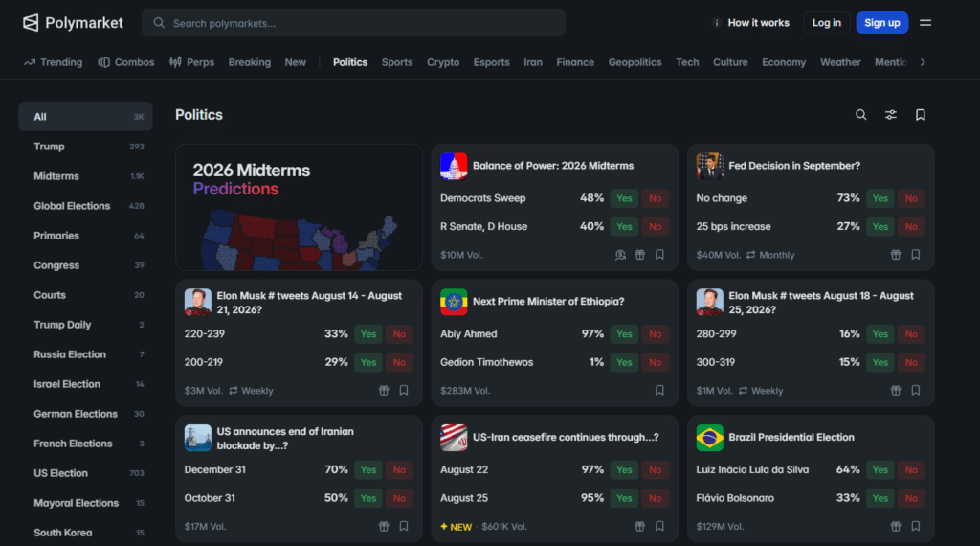This screenshot has width=980, height=546.
Task: Click the Politics section search icon
Action: [861, 115]
